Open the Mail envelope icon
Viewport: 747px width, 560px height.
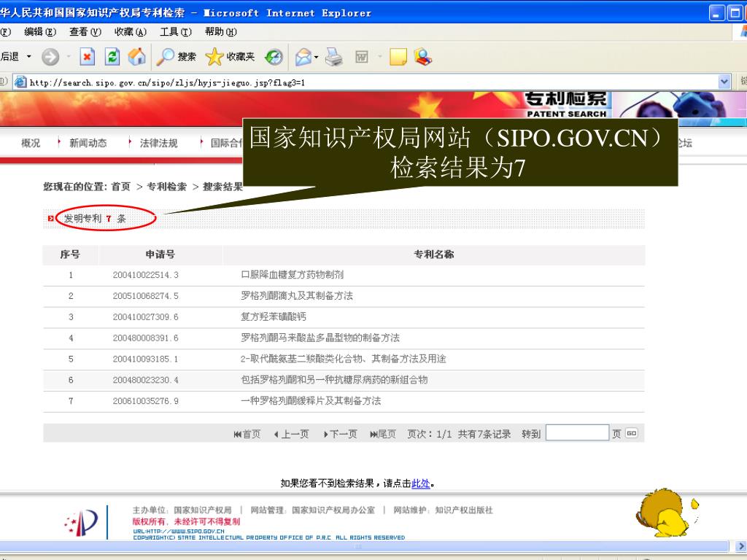(303, 57)
